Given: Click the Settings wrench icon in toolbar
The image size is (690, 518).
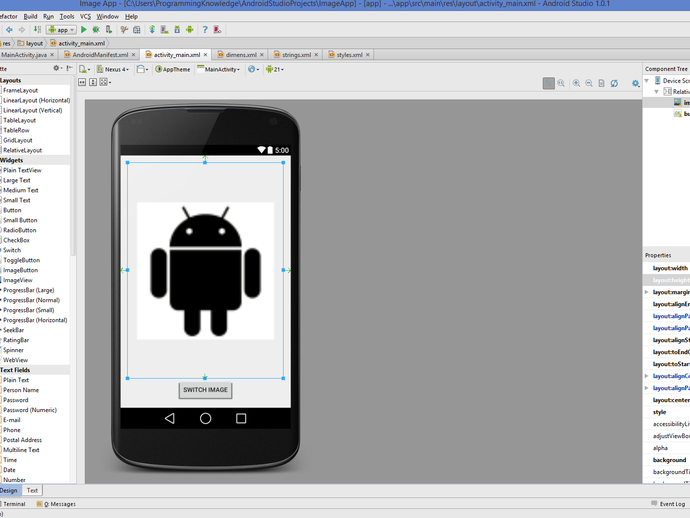Looking at the screenshot, I should (x=124, y=29).
